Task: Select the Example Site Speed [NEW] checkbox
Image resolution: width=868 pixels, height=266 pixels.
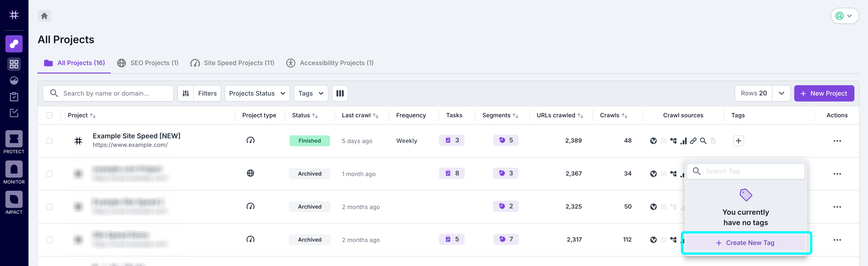Action: tap(49, 141)
